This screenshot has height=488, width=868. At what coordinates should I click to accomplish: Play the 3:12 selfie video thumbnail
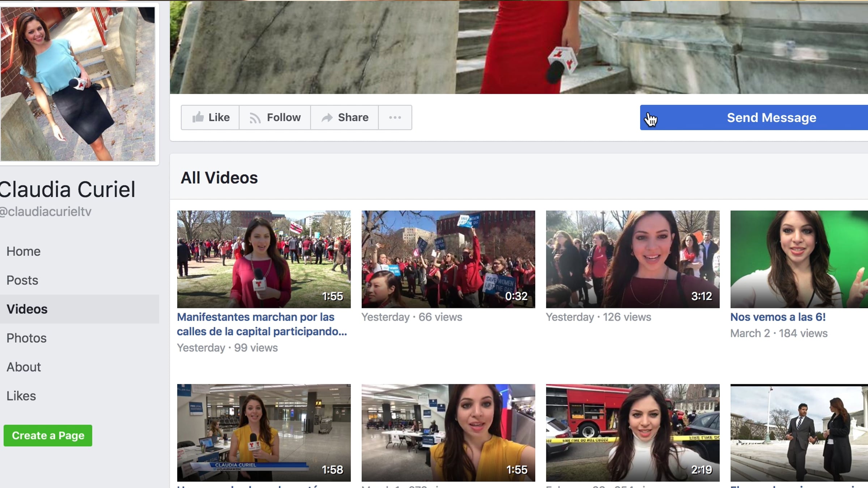[633, 259]
